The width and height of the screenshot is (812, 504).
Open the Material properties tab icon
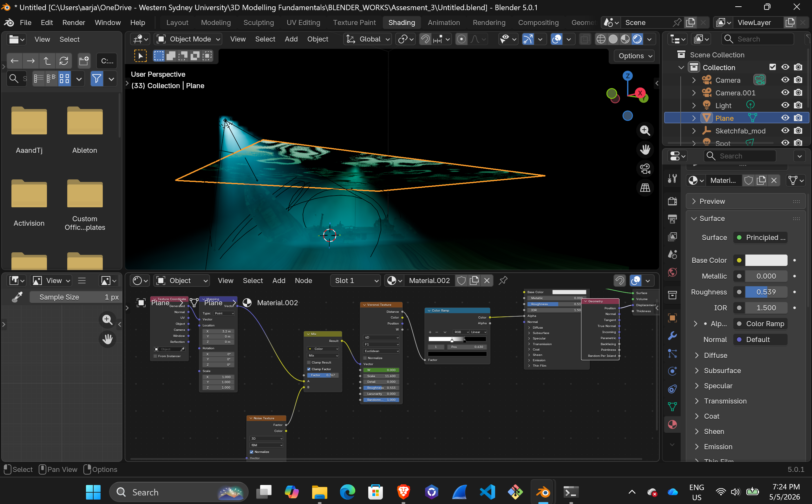click(x=672, y=424)
